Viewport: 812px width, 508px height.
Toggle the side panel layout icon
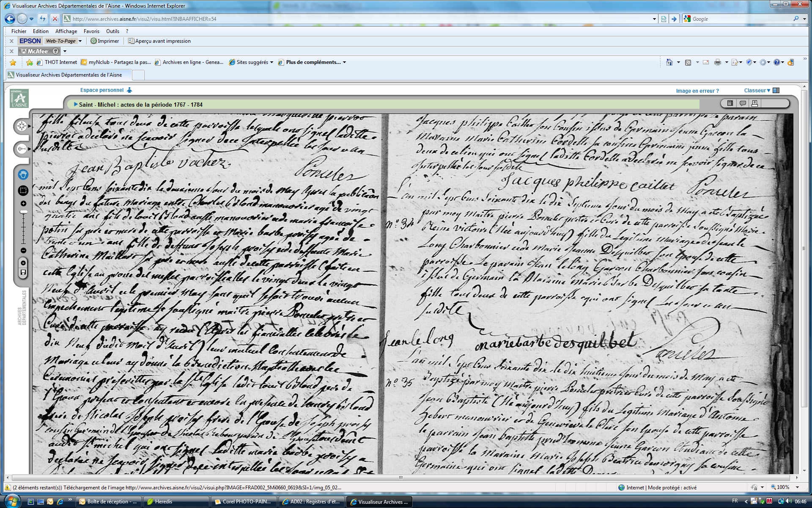(x=730, y=103)
